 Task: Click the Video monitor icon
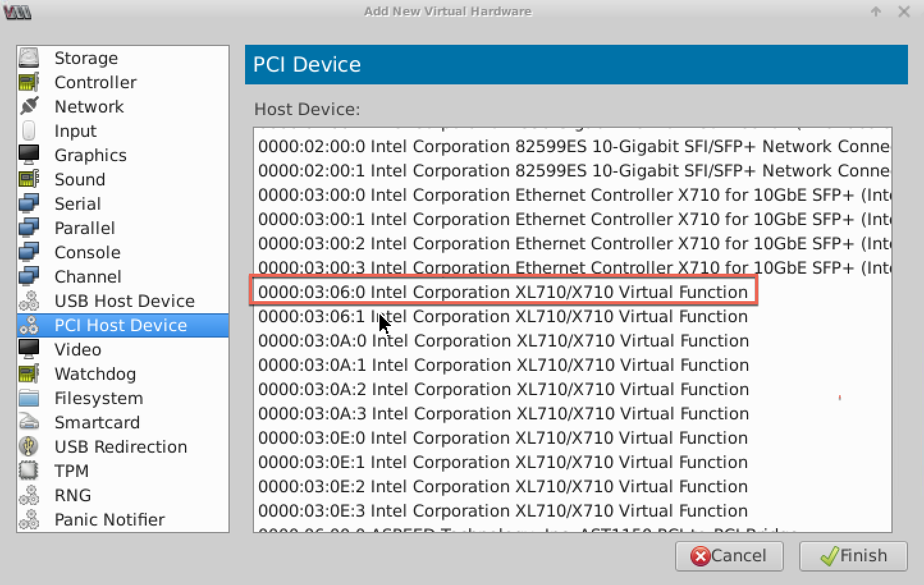pyautogui.click(x=29, y=349)
